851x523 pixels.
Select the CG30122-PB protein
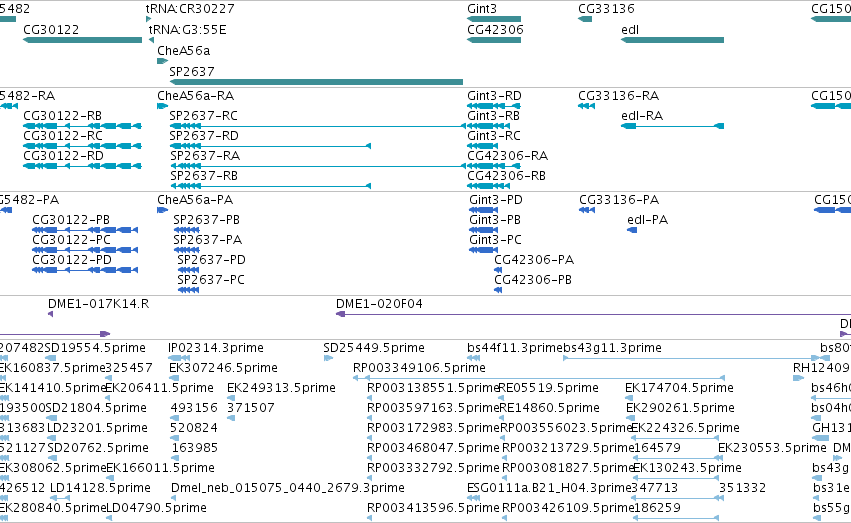[85, 230]
